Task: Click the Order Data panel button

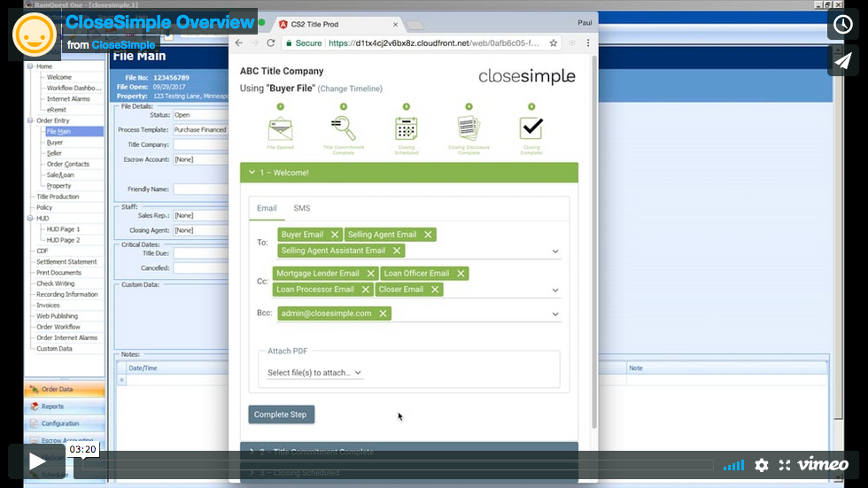Action: pyautogui.click(x=64, y=389)
